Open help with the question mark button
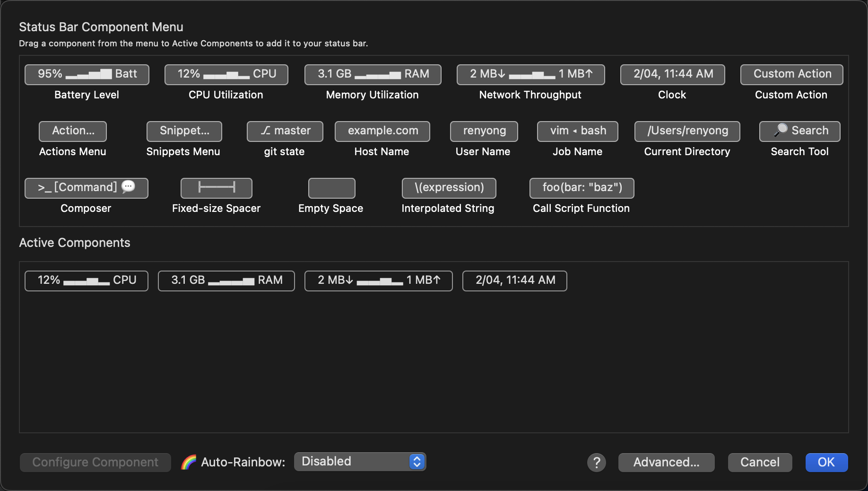 pos(597,462)
